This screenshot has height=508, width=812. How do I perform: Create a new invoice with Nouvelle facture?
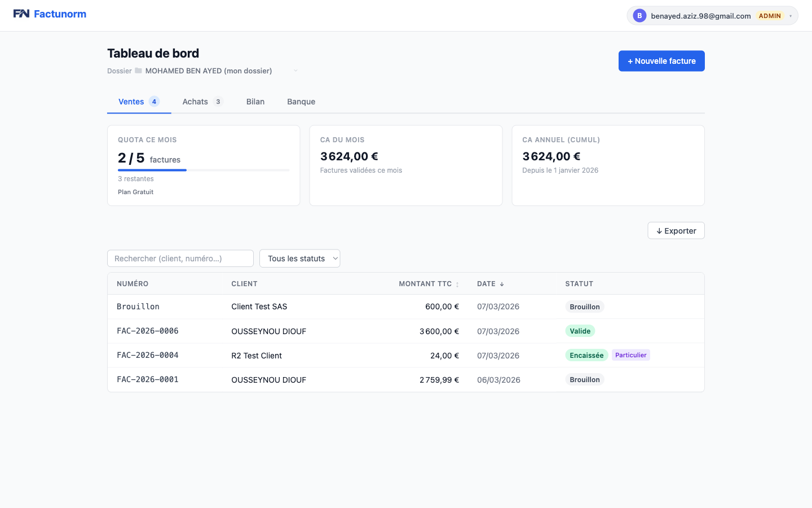pyautogui.click(x=661, y=61)
